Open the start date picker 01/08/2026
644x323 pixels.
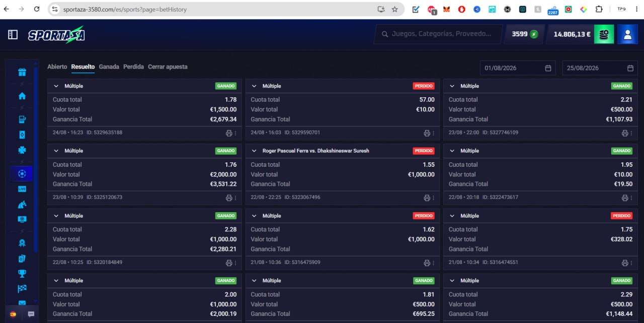pyautogui.click(x=518, y=68)
